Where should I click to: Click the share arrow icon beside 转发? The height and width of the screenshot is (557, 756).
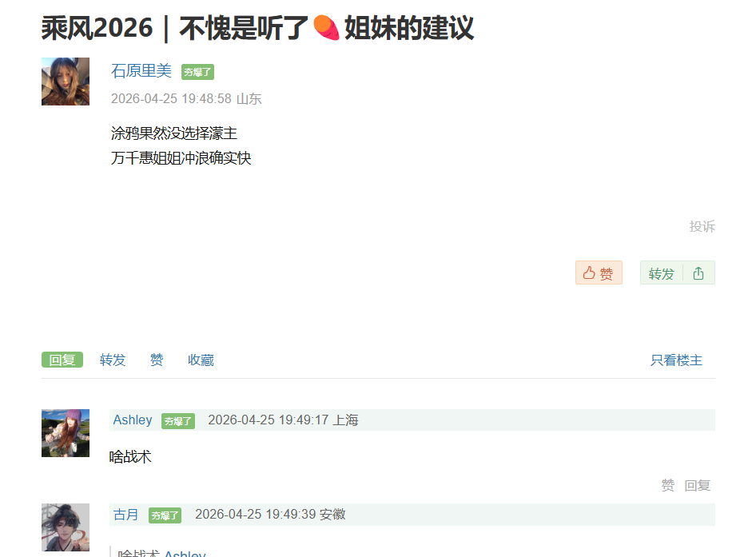[x=698, y=273]
